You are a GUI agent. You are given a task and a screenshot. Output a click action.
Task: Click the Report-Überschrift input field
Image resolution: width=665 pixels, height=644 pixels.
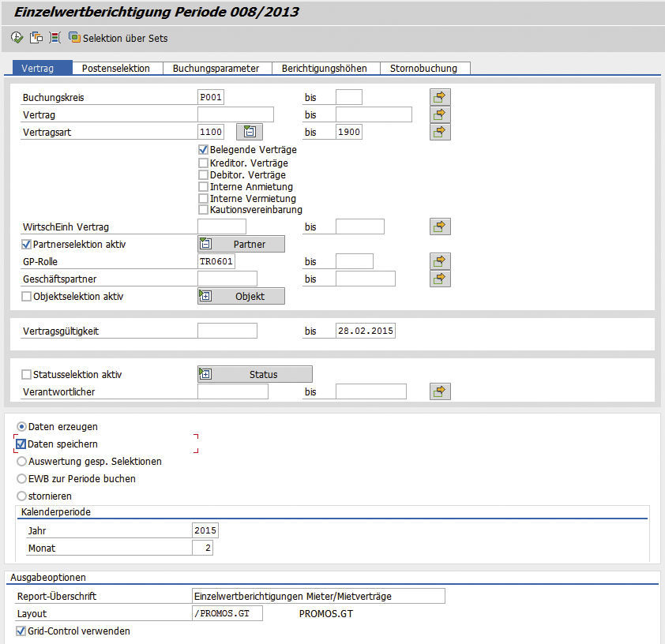[318, 596]
